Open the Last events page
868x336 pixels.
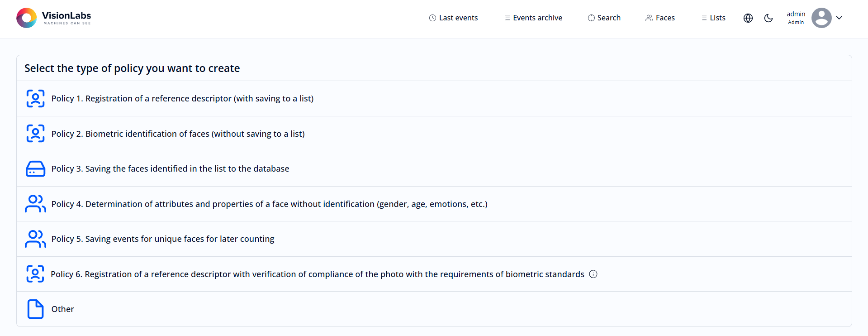(x=453, y=18)
